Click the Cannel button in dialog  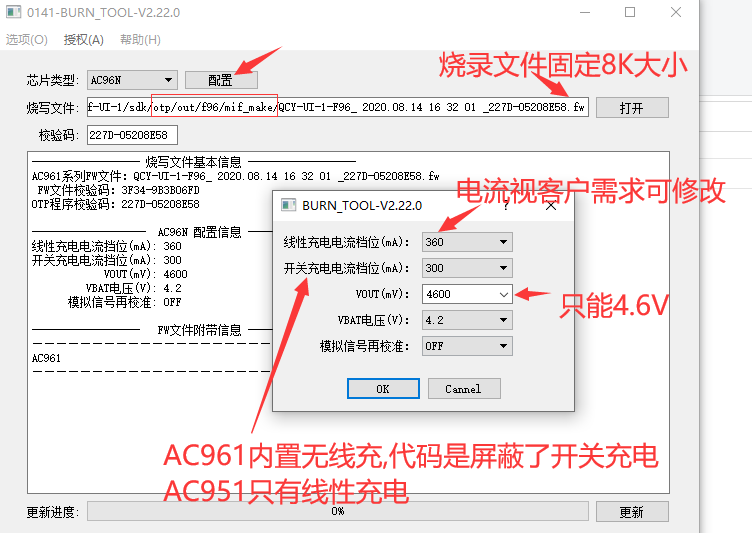(x=464, y=389)
